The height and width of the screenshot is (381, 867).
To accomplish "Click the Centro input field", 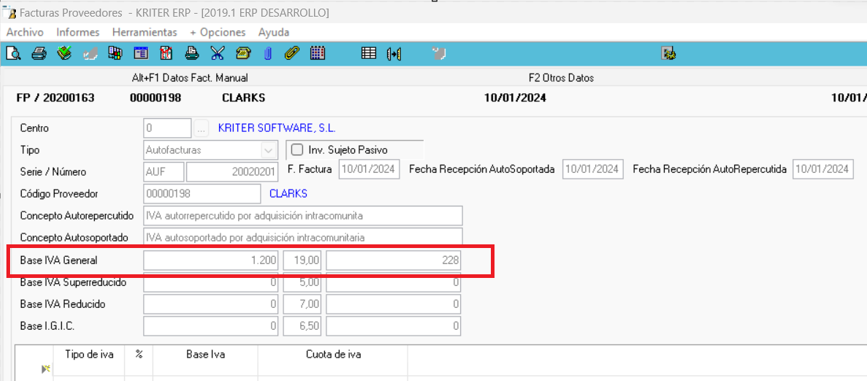I will tap(168, 128).
